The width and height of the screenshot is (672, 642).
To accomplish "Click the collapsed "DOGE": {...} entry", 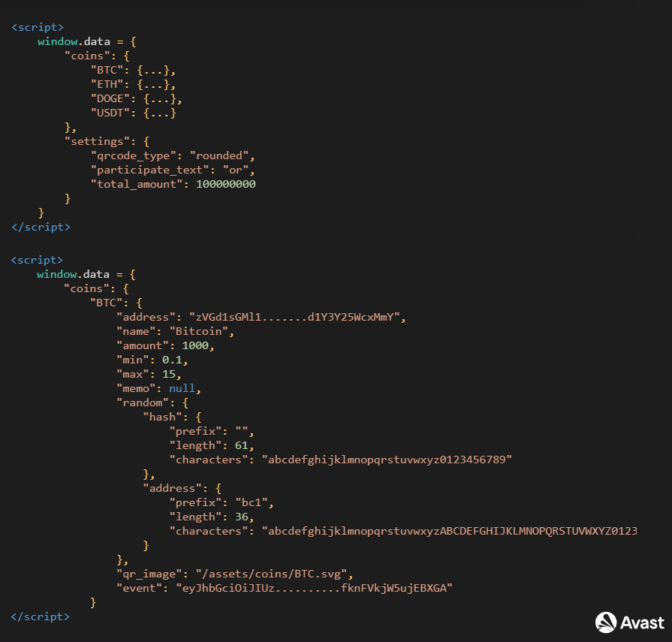I will point(137,99).
